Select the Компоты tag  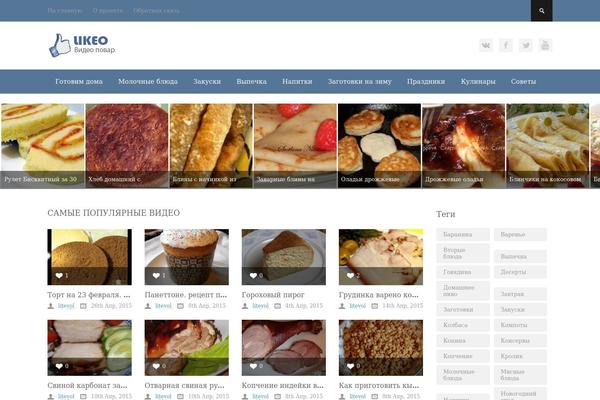pyautogui.click(x=520, y=325)
